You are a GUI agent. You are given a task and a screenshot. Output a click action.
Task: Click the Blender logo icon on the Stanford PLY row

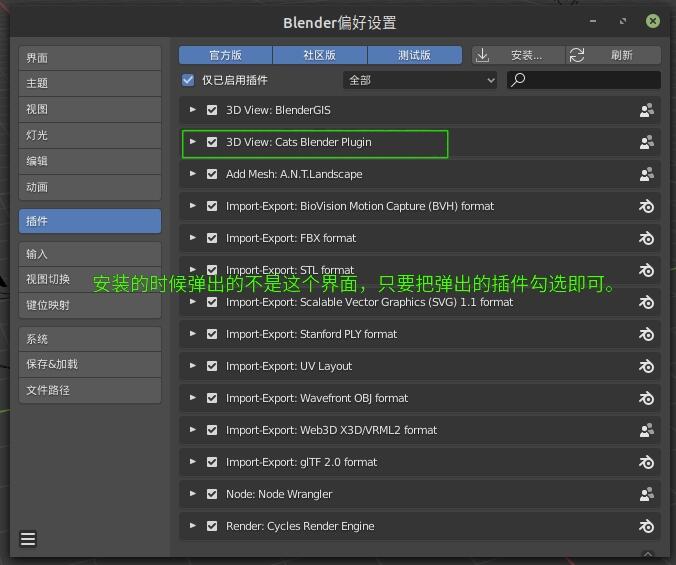(x=646, y=334)
